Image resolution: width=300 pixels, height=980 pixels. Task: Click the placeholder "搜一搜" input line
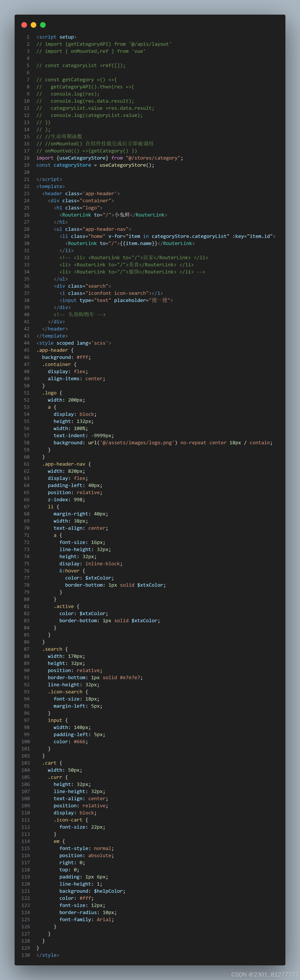pyautogui.click(x=116, y=301)
